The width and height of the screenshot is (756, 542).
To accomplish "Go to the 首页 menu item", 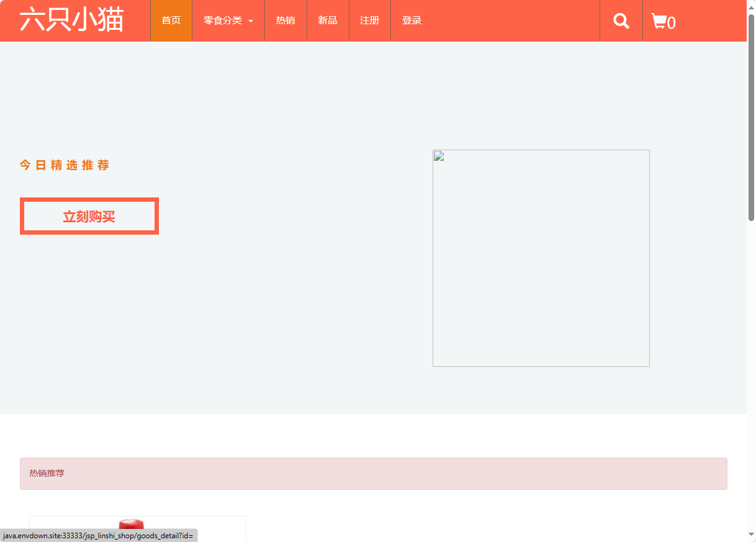I will (x=171, y=20).
